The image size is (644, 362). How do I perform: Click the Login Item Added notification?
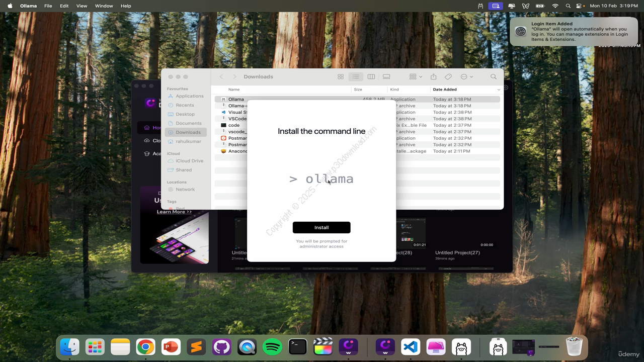[x=574, y=32]
